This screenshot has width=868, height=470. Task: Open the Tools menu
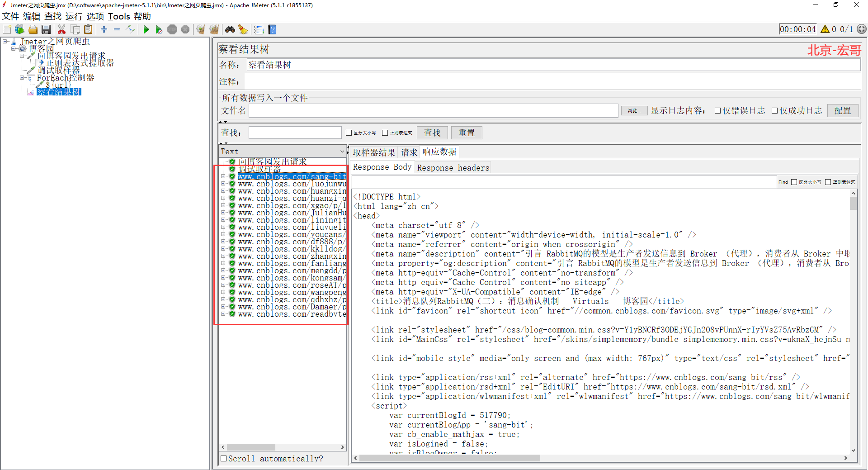[119, 16]
